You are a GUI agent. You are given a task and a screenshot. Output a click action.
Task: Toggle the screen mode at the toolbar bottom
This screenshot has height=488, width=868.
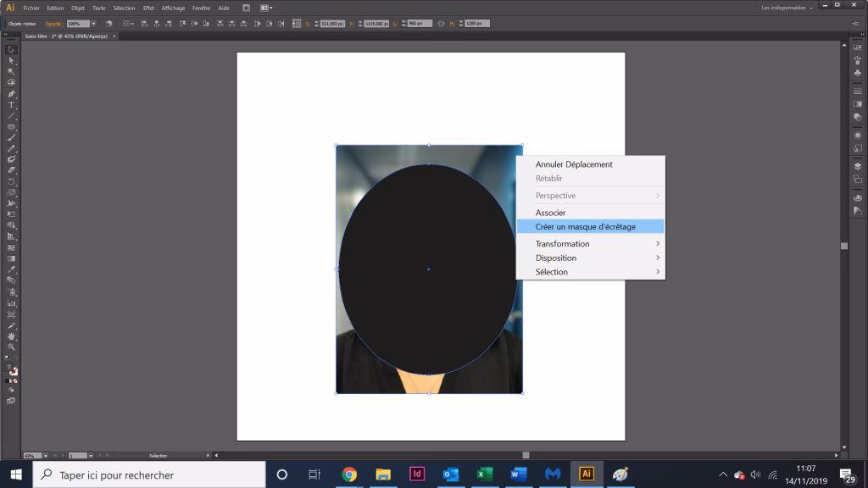click(x=11, y=399)
